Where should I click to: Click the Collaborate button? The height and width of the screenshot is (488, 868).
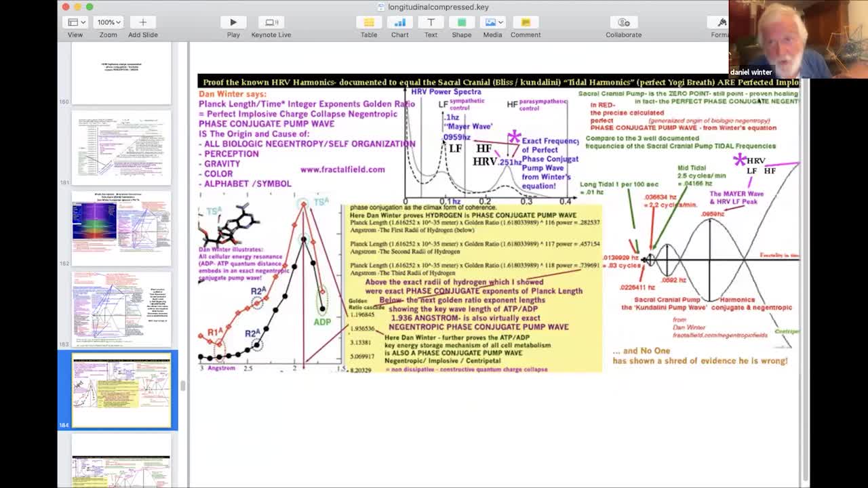(x=624, y=22)
